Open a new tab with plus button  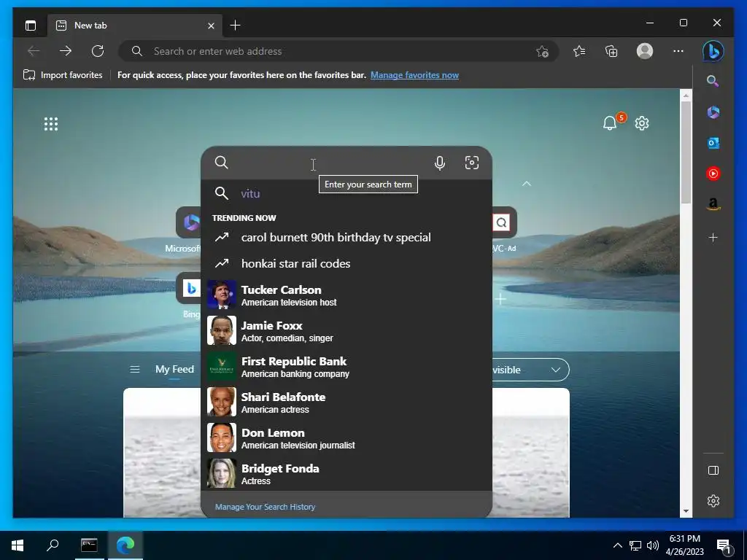tap(235, 26)
